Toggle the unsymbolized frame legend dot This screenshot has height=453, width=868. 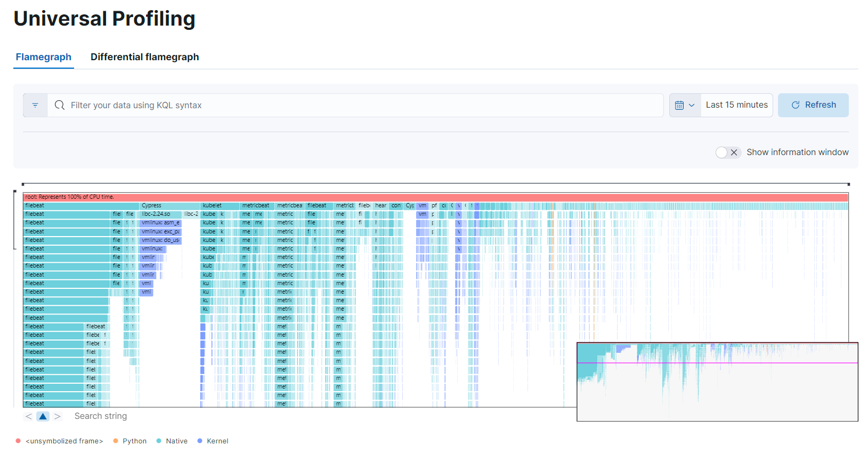point(18,441)
